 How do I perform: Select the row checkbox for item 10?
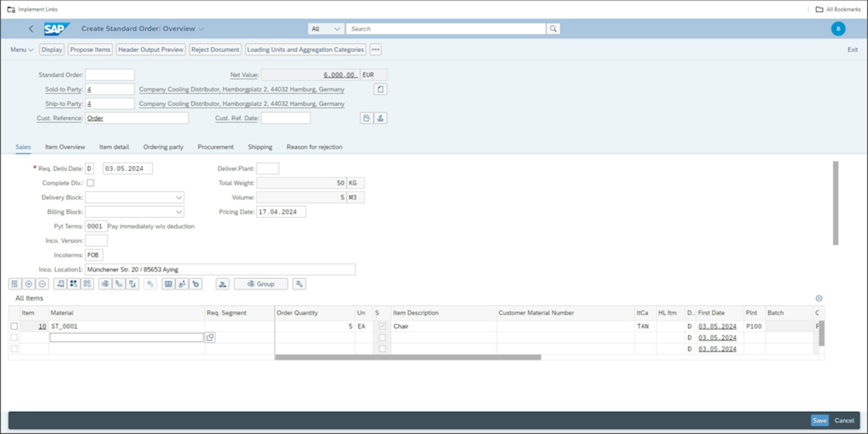click(x=14, y=326)
